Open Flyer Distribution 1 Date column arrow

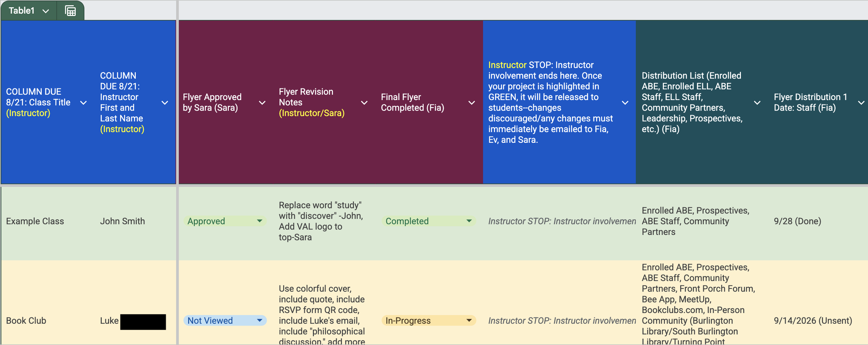pyautogui.click(x=861, y=103)
